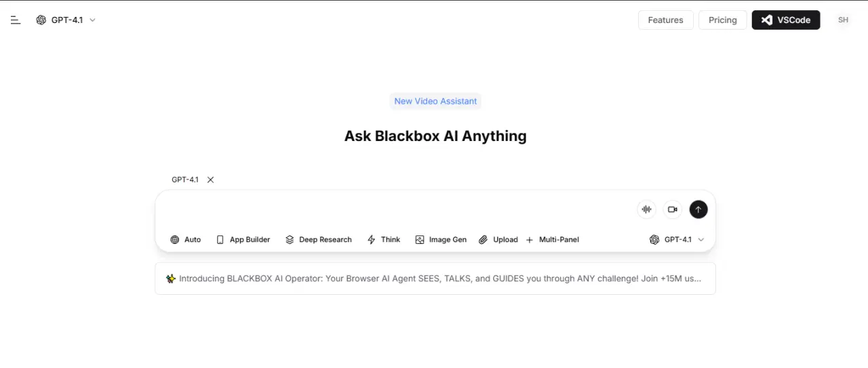The width and height of the screenshot is (868, 368).
Task: Enable Deep Research mode
Action: point(318,240)
